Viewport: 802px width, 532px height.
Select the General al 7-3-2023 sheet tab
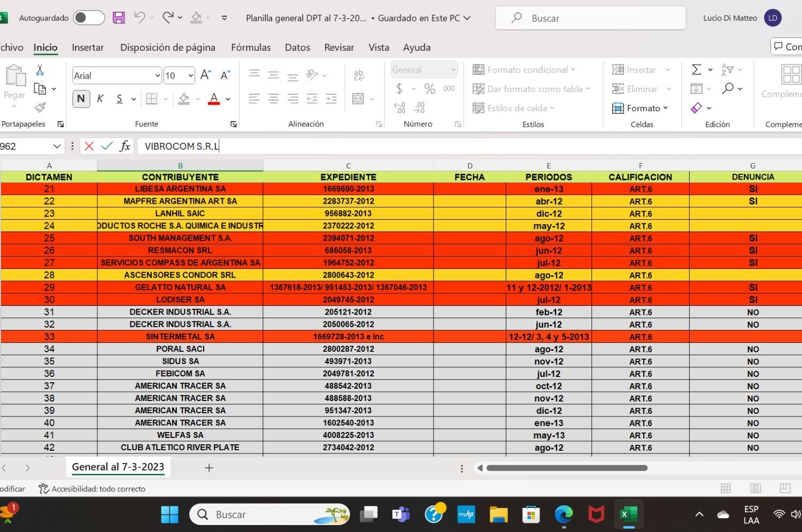coord(118,467)
